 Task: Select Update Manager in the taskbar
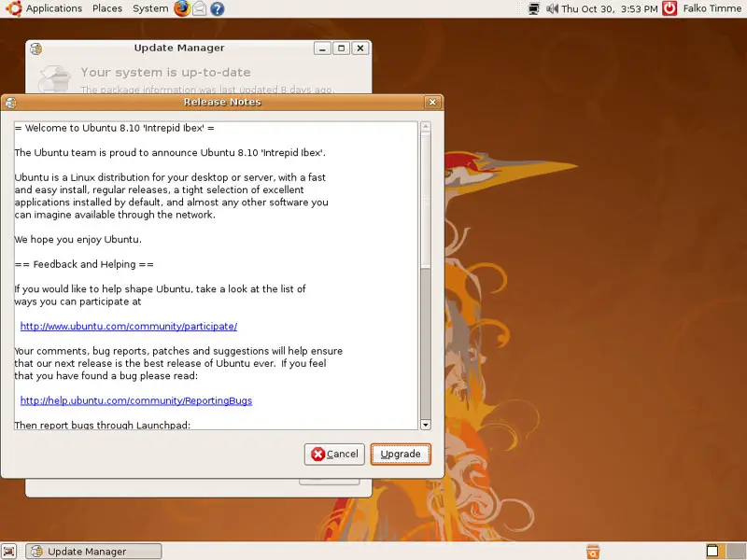point(94,552)
